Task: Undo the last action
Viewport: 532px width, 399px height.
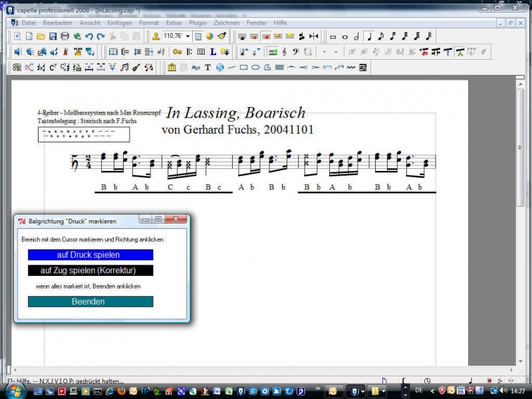Action: tap(89, 36)
